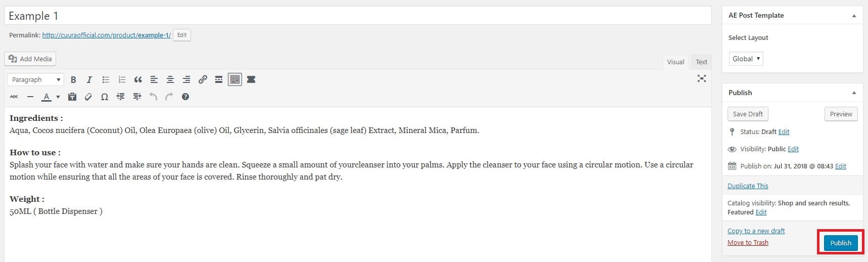Click the Example 1 title field
The image size is (868, 262).
click(x=358, y=16)
